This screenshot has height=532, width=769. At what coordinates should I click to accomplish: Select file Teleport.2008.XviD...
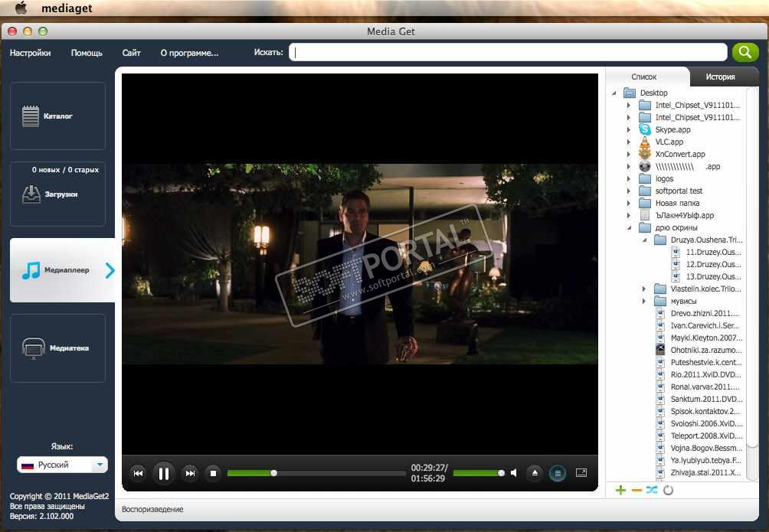click(x=706, y=436)
